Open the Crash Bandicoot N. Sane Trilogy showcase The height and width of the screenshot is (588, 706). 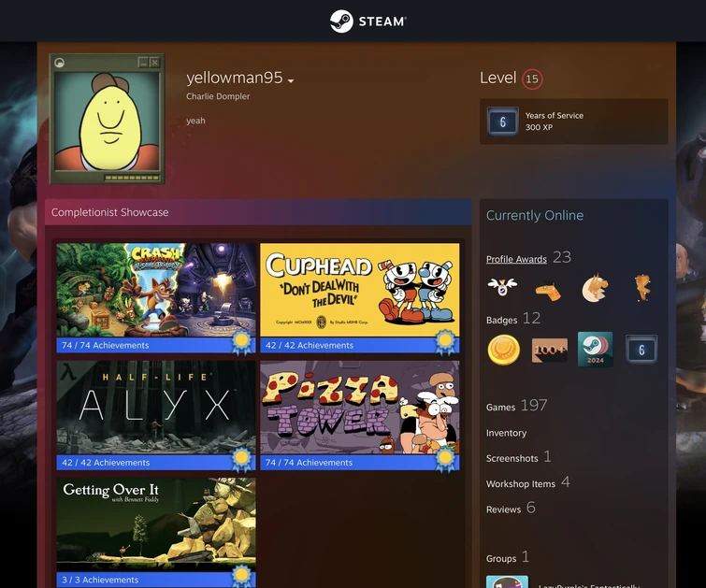pos(156,290)
